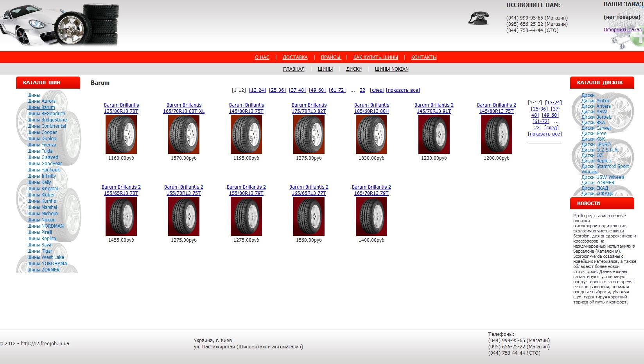Open Barum Brillantis 135/80R13 70T tire image
644x364 pixels.
click(x=121, y=134)
